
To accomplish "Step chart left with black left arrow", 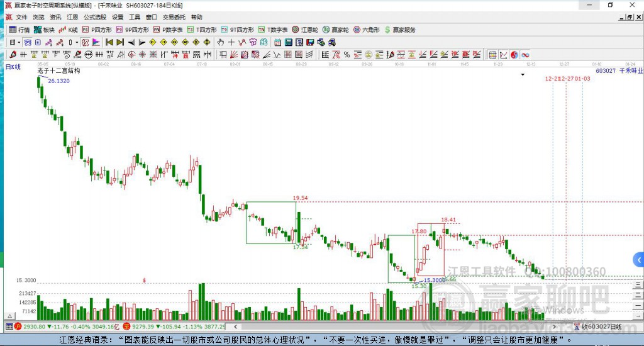I will click(x=131, y=42).
